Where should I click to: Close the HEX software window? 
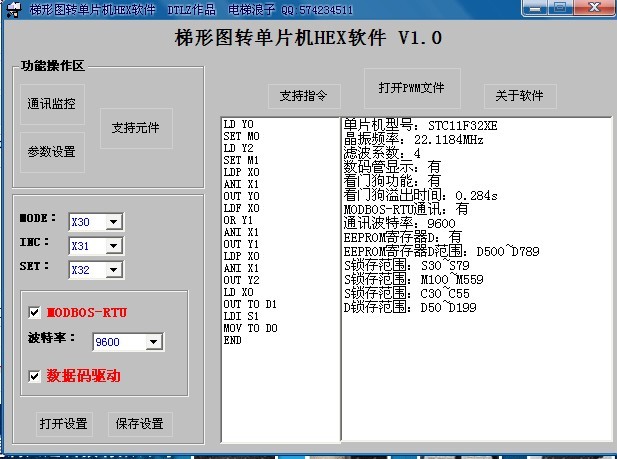(x=593, y=8)
